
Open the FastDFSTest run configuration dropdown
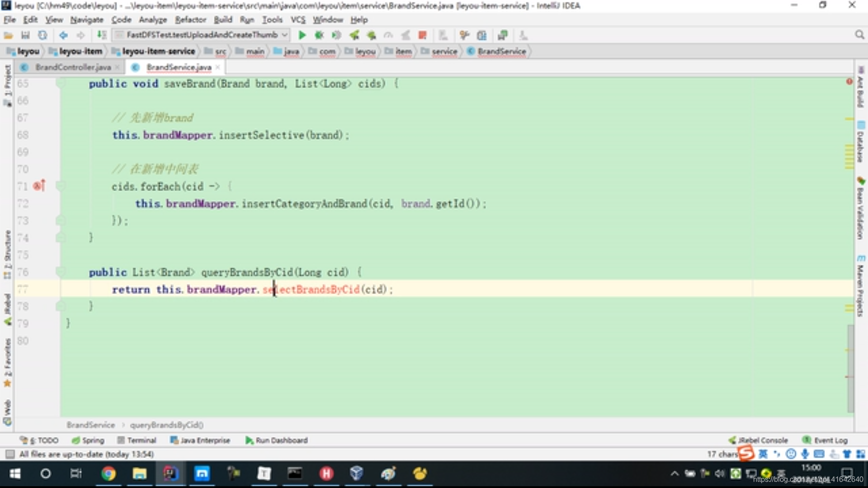[201, 35]
